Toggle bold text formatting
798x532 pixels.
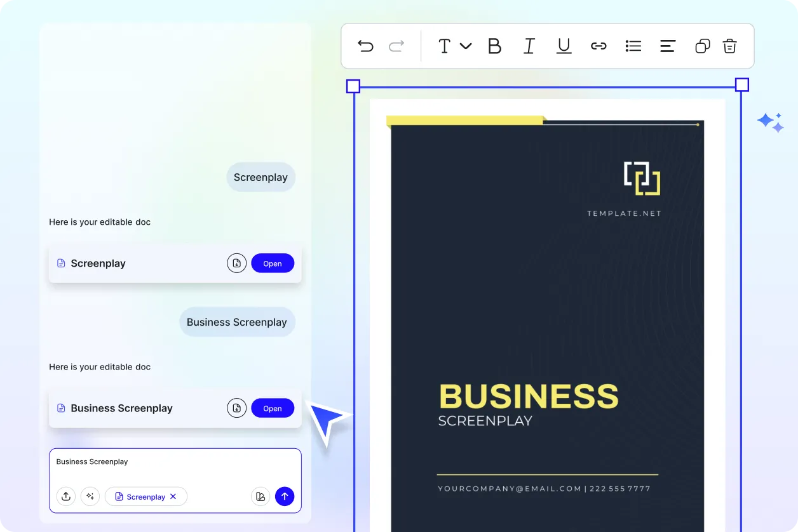click(494, 46)
